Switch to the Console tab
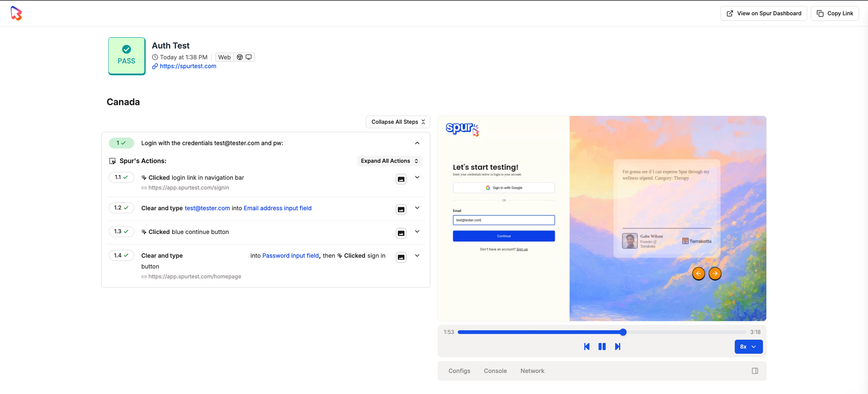The height and width of the screenshot is (394, 868). (x=495, y=371)
